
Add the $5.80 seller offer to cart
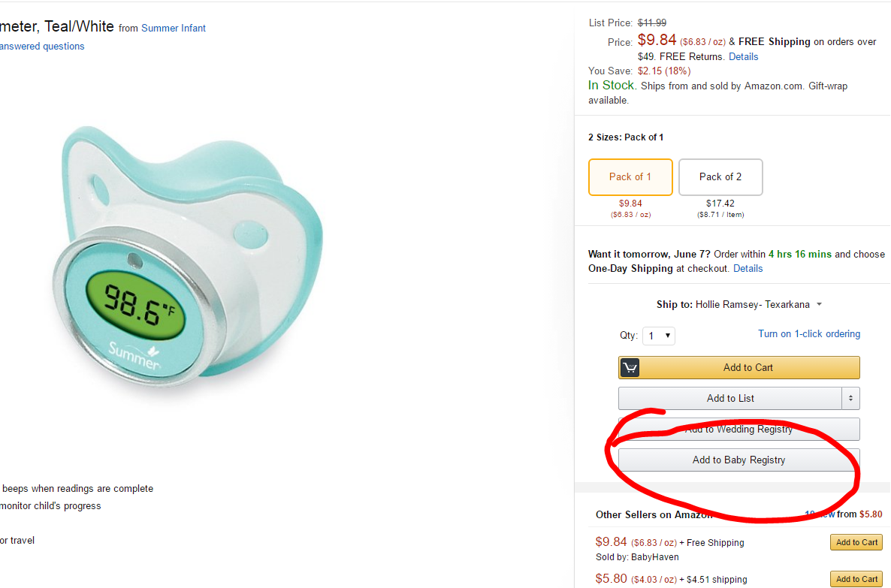pos(856,578)
